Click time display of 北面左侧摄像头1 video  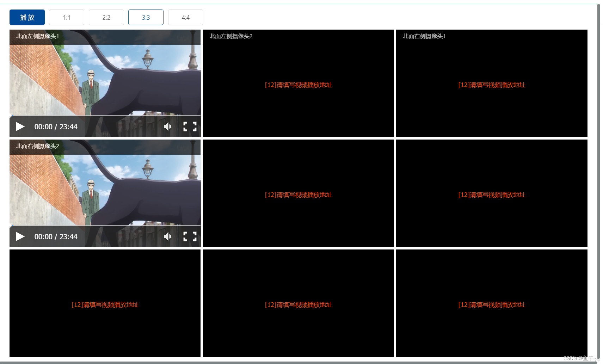(x=56, y=127)
